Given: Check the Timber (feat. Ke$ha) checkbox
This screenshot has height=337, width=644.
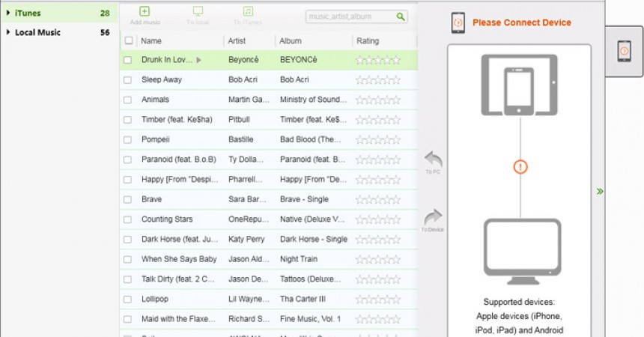Looking at the screenshot, I should (x=128, y=120).
